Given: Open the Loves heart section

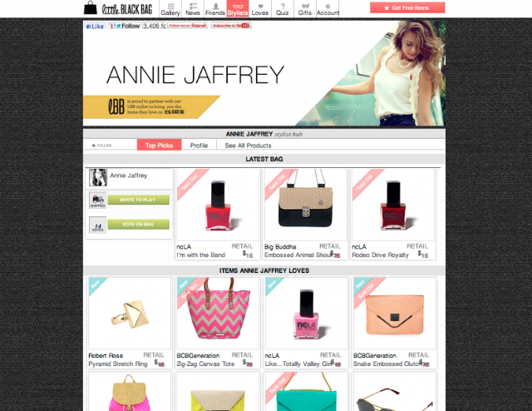Looking at the screenshot, I should [260, 8].
